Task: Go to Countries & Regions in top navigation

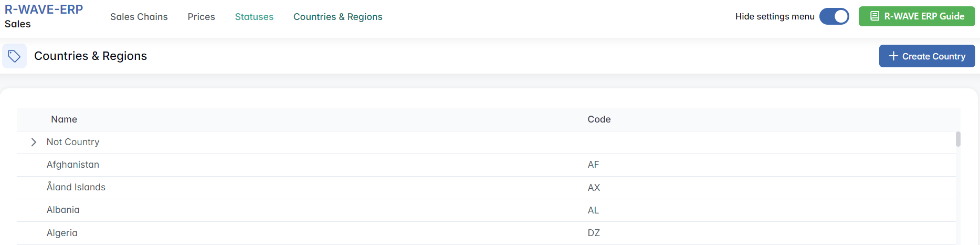Action: (338, 17)
